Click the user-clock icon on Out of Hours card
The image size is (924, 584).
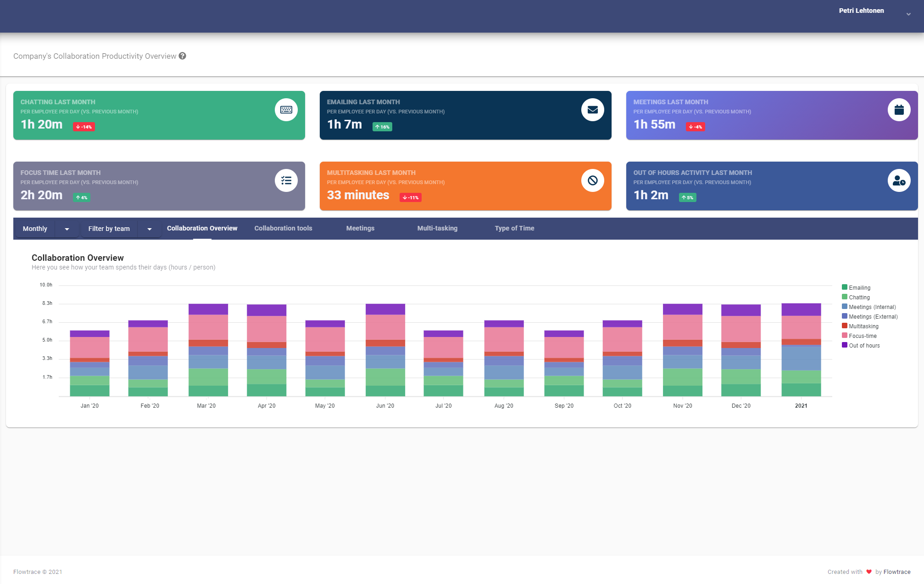tap(899, 180)
